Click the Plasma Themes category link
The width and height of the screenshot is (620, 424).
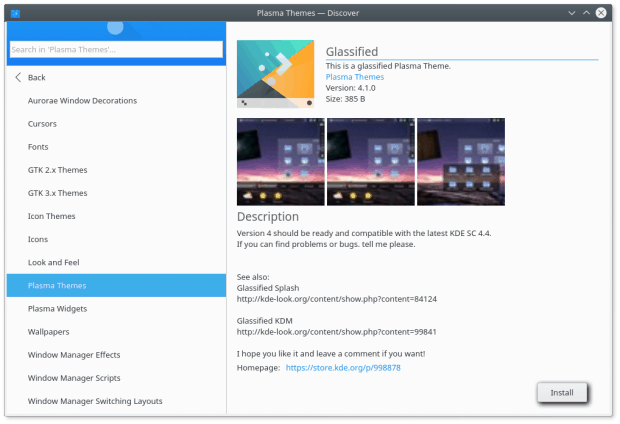pyautogui.click(x=354, y=77)
